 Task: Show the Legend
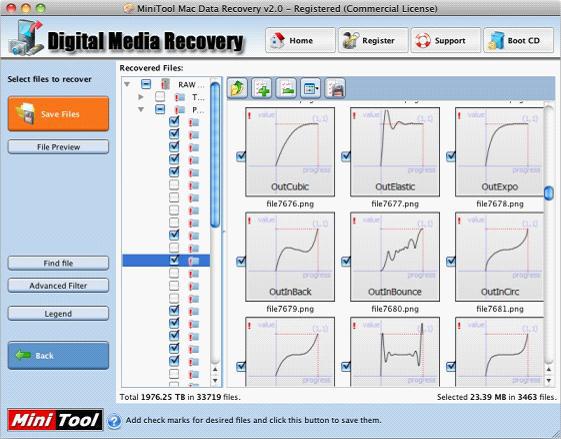[x=58, y=313]
